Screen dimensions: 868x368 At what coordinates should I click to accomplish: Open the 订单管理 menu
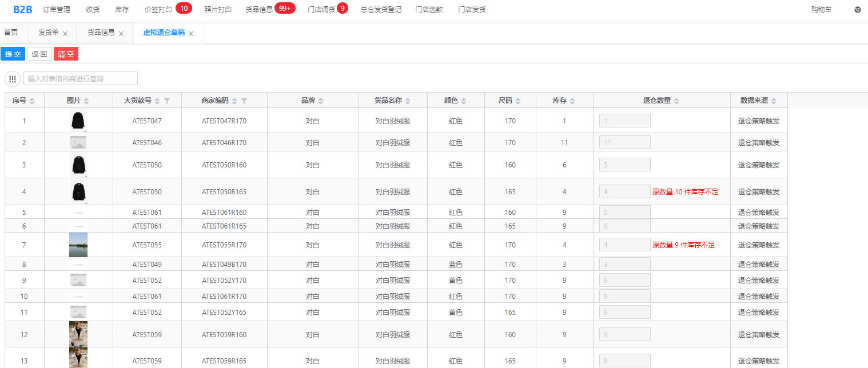57,10
